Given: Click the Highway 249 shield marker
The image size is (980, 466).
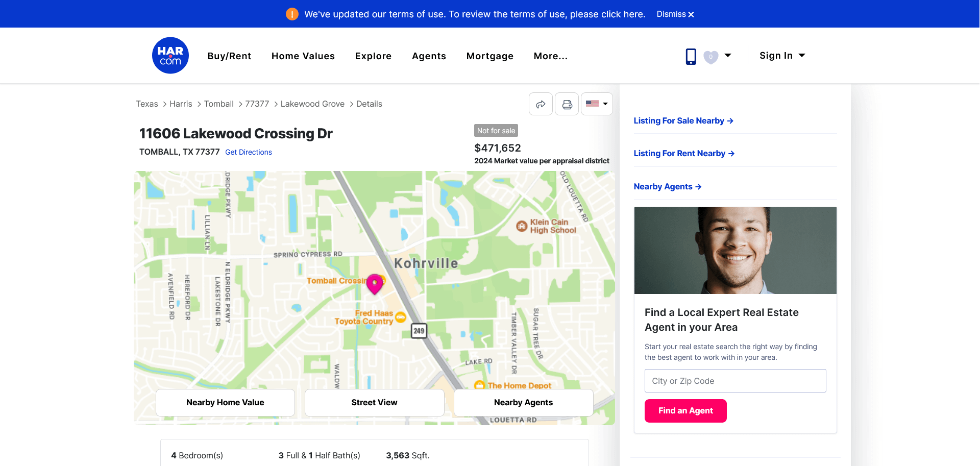Looking at the screenshot, I should [419, 331].
